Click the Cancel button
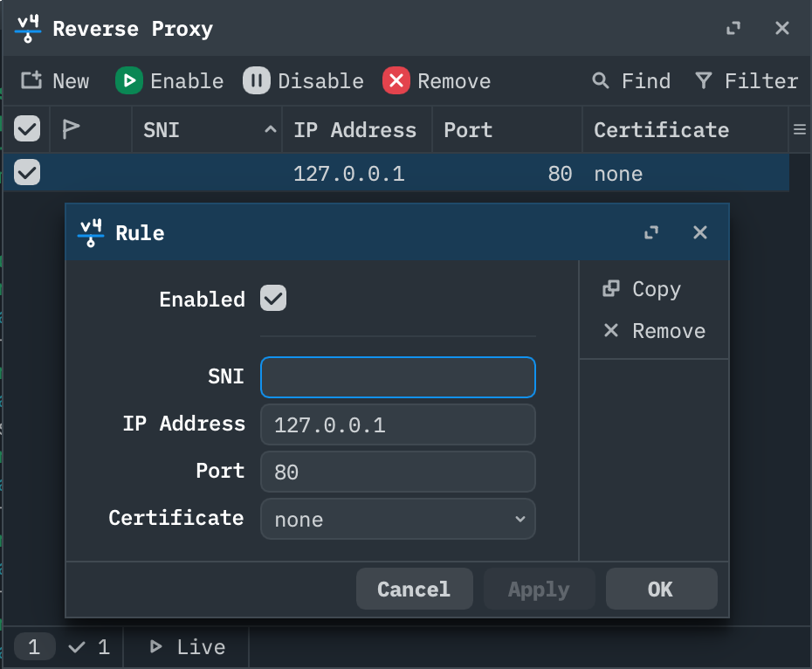The width and height of the screenshot is (812, 669). (x=414, y=589)
